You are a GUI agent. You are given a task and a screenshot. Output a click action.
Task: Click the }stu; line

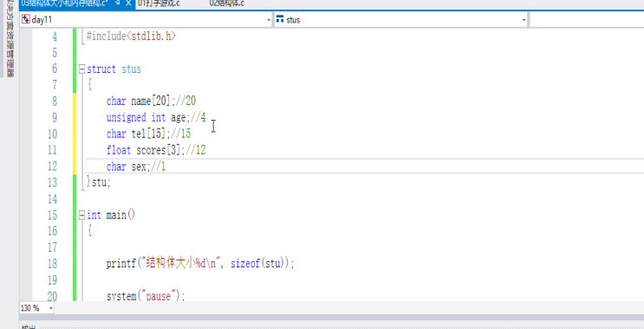(x=99, y=182)
